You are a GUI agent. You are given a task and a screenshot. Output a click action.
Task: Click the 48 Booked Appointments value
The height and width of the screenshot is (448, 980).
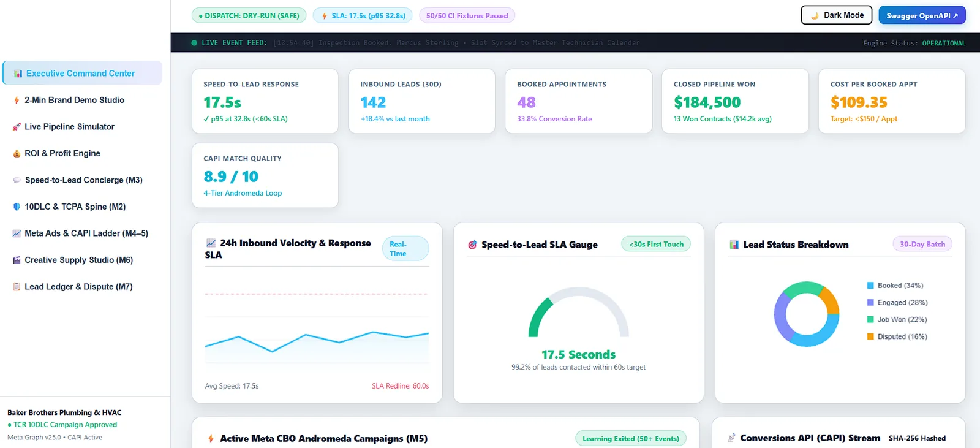click(x=526, y=102)
